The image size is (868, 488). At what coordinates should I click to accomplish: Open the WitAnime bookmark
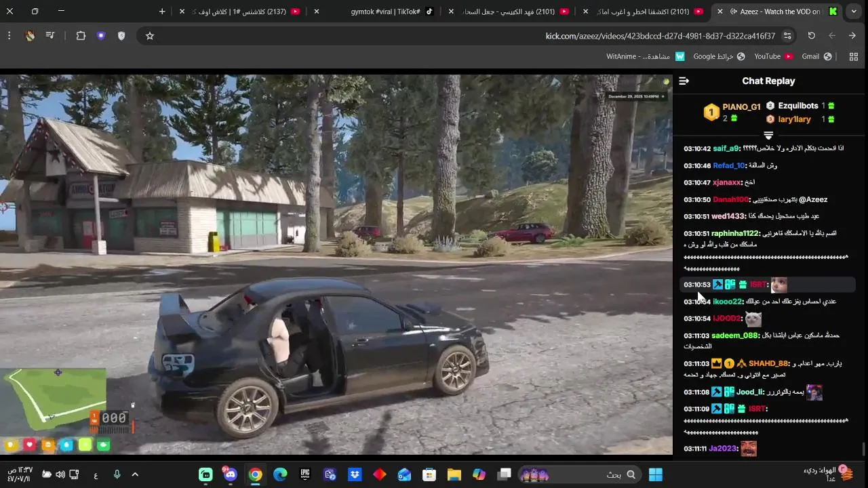tap(646, 57)
